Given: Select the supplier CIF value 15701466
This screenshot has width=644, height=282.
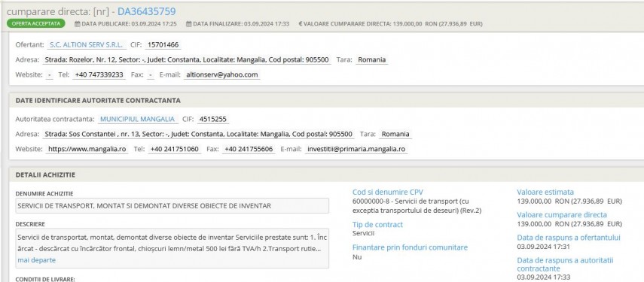Looking at the screenshot, I should coord(163,44).
